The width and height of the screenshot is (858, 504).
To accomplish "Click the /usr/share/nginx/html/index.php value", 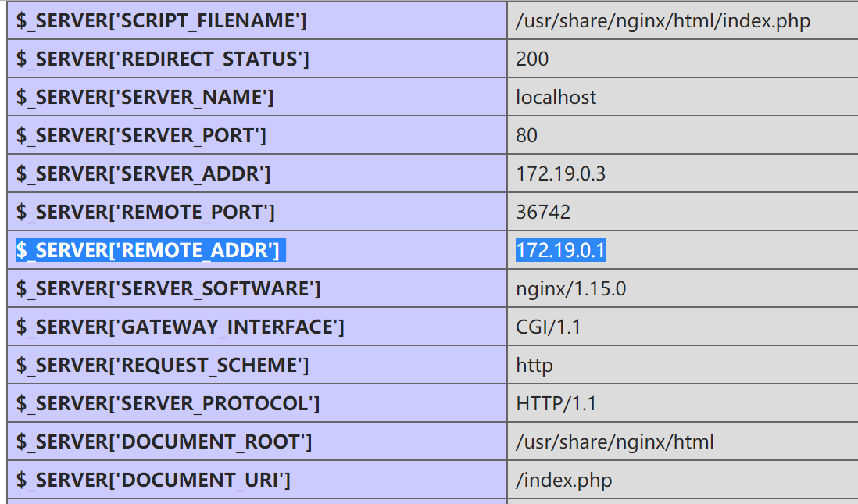I will tap(663, 21).
